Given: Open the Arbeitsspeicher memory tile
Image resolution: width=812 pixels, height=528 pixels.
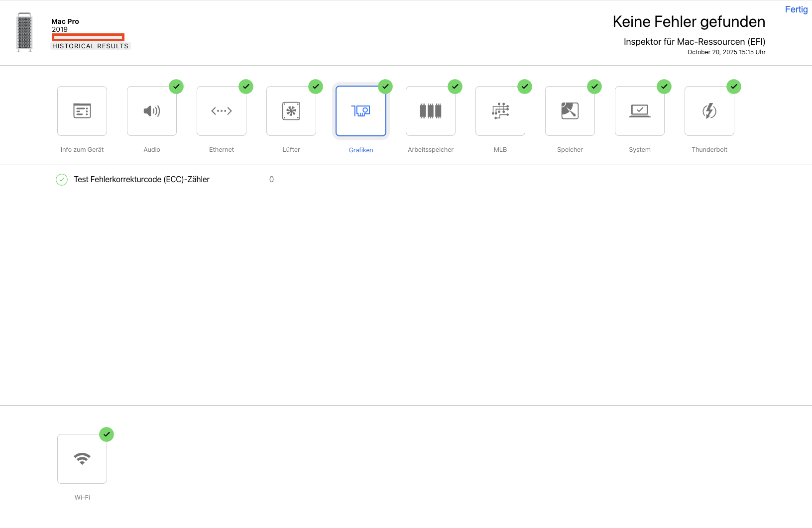Looking at the screenshot, I should [431, 111].
